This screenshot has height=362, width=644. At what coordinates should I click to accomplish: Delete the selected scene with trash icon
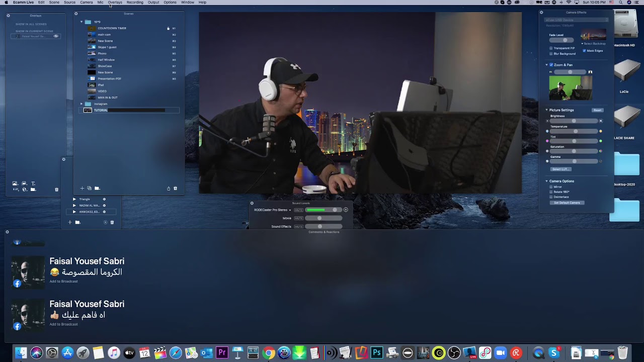(175, 188)
